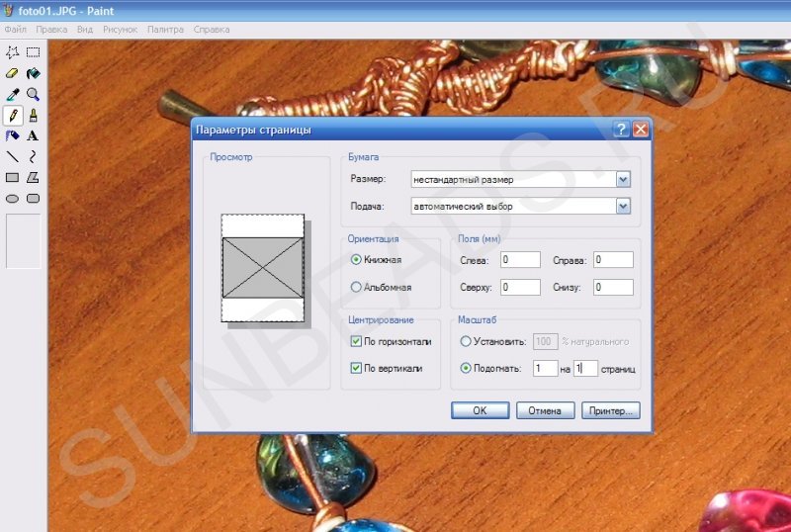Choose the Pencil tool
Viewport: 791px width, 532px height.
click(x=13, y=116)
